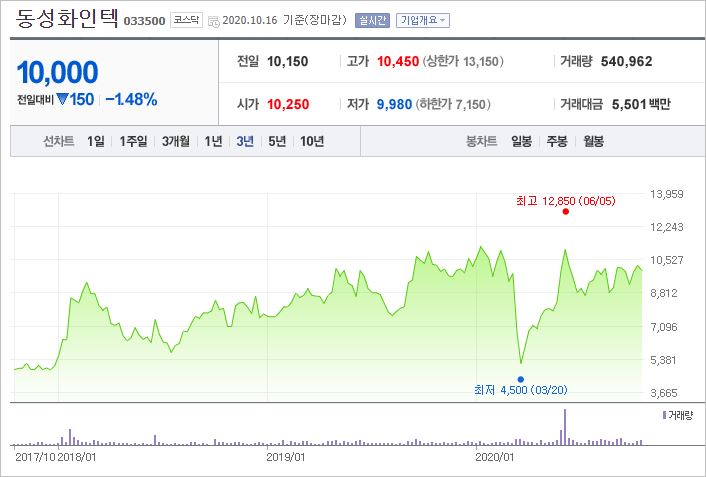Image resolution: width=706 pixels, height=477 pixels.
Task: Click the 선차트 label
Action: coord(59,141)
